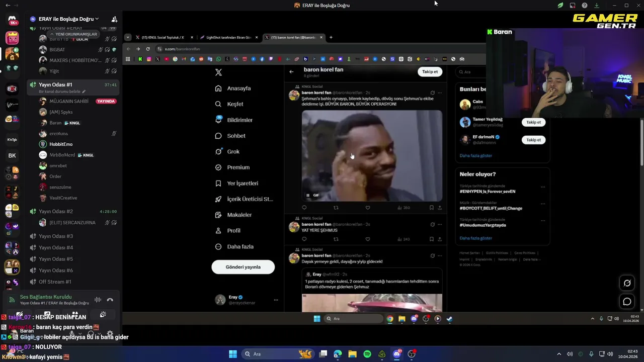Click outer Windows taskbar search box Ara
Image resolution: width=644 pixels, height=362 pixels.
pos(278,354)
